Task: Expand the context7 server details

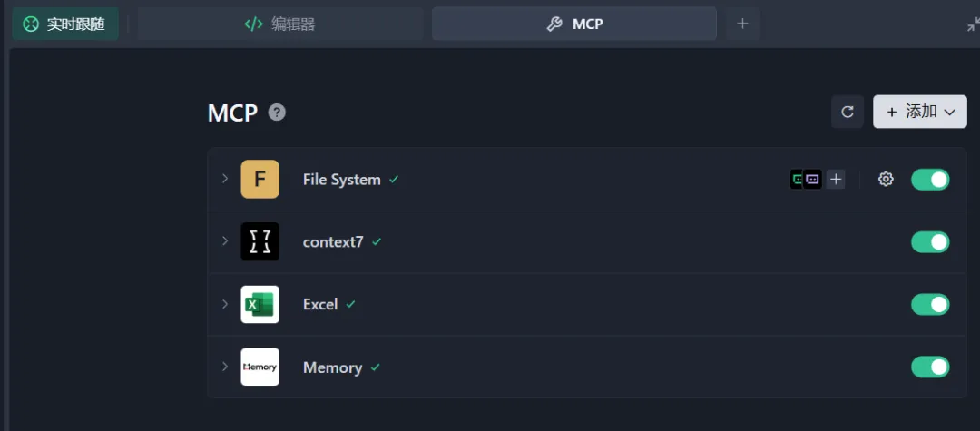Action: tap(225, 241)
